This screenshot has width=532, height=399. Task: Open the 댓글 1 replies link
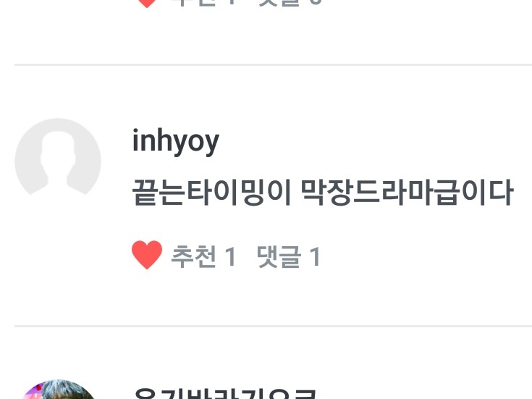pyautogui.click(x=288, y=256)
